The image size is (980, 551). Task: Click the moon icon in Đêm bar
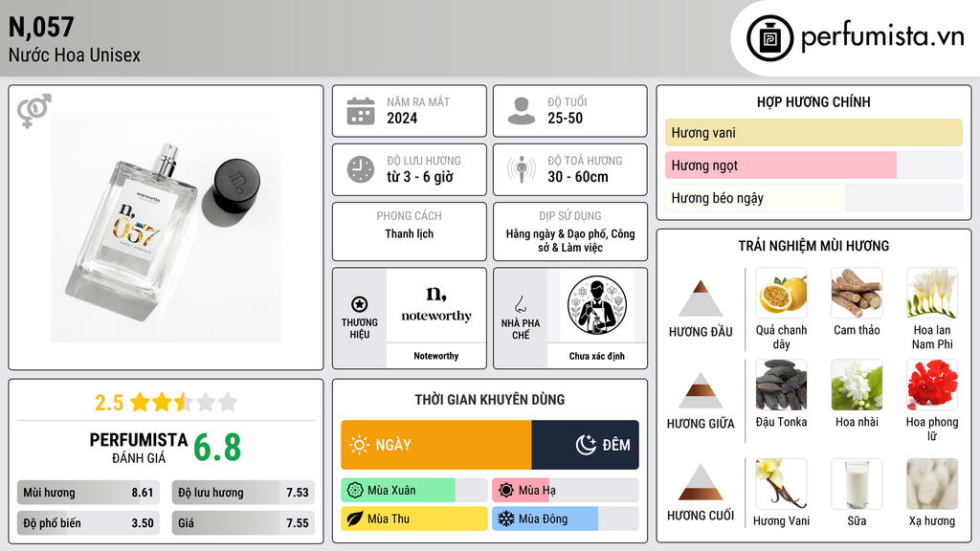(x=586, y=445)
